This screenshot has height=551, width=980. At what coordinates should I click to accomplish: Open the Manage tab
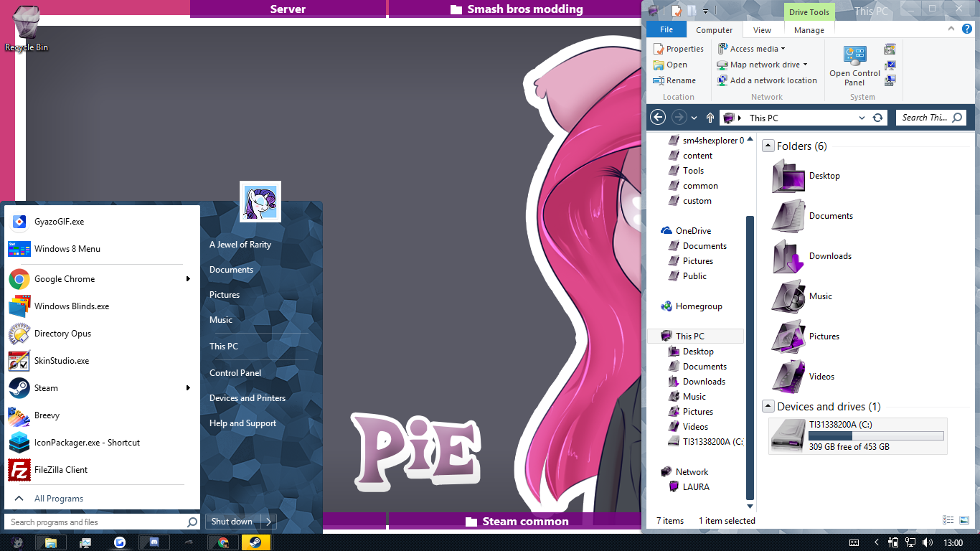coord(809,30)
